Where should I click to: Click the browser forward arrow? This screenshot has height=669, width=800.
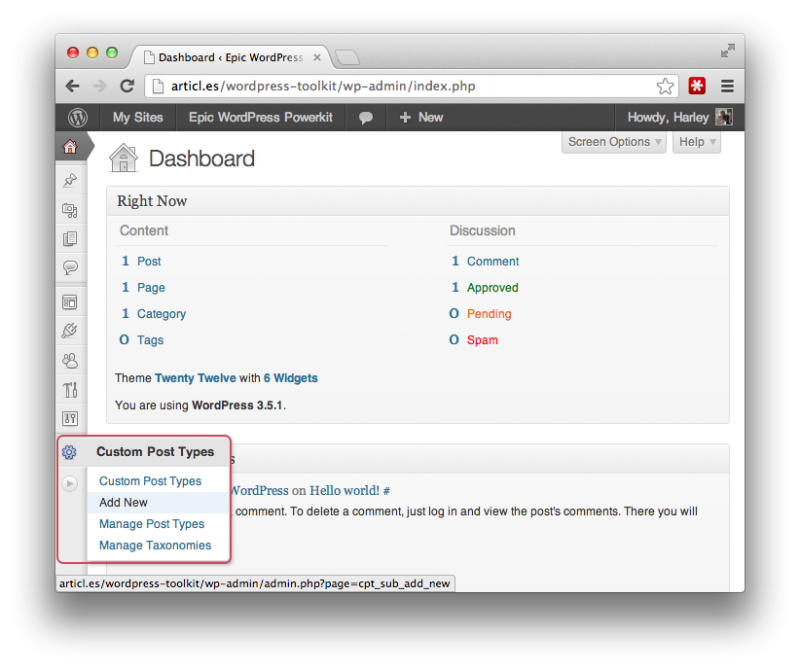(x=99, y=86)
